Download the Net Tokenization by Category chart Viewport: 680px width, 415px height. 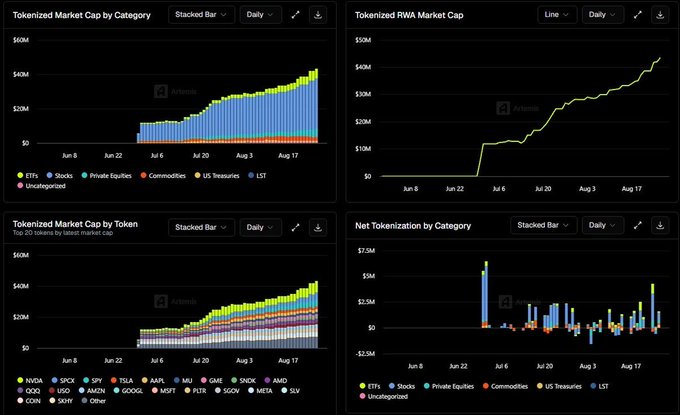pyautogui.click(x=660, y=225)
